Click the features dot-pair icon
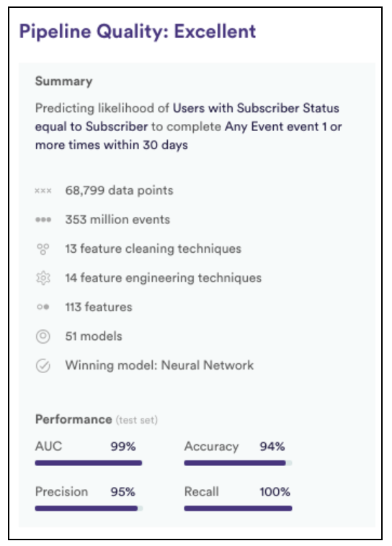 point(43,307)
